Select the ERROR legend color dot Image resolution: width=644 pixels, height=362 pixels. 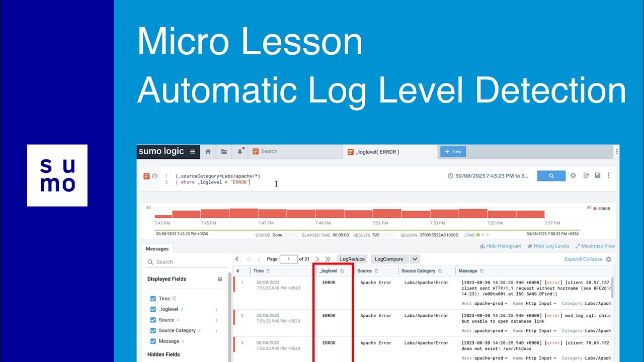(595, 209)
